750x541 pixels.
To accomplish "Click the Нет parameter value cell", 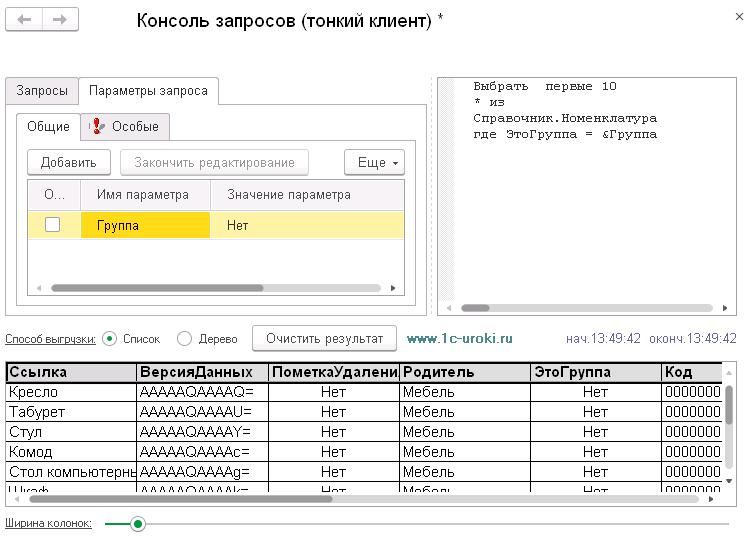I will (x=307, y=225).
